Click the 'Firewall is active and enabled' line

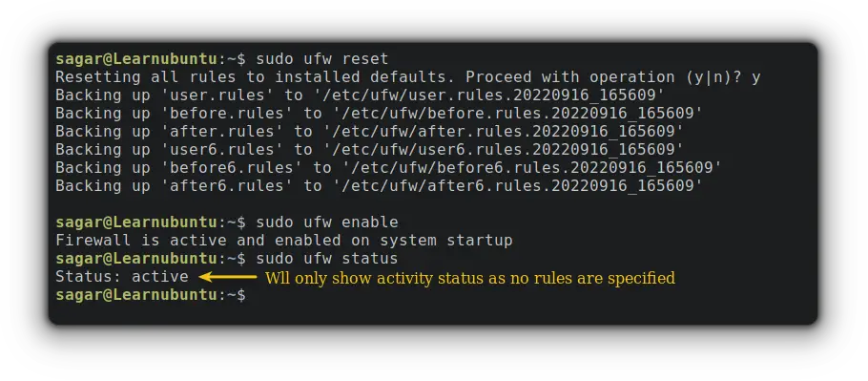point(284,241)
